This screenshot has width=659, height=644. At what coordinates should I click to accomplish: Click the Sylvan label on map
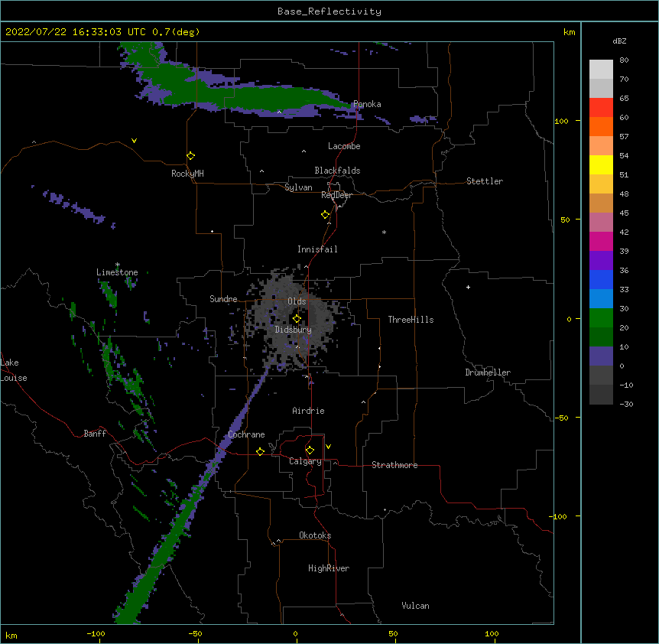click(x=298, y=187)
